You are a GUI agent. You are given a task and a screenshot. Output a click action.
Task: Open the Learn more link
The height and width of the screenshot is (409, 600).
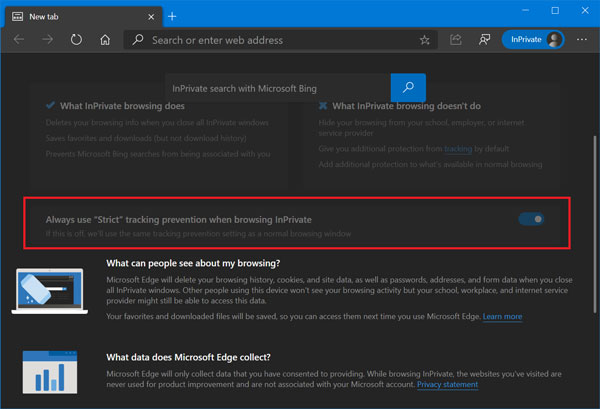click(502, 316)
